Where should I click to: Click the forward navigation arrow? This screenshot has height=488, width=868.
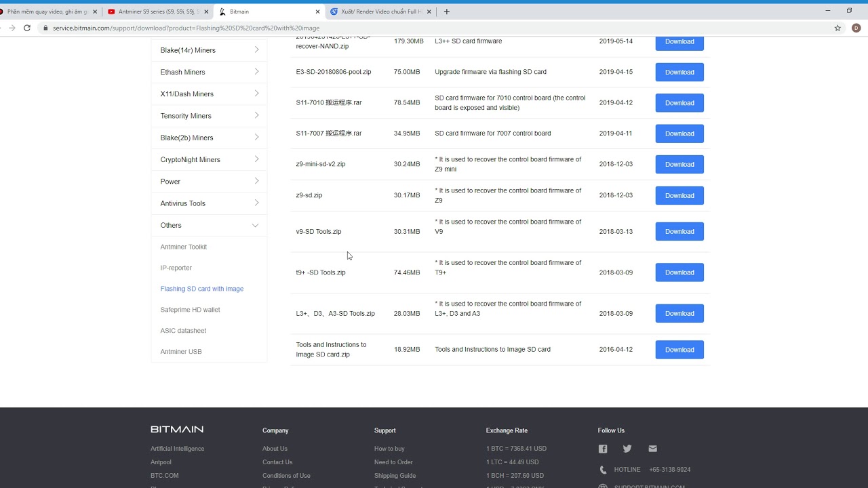12,28
